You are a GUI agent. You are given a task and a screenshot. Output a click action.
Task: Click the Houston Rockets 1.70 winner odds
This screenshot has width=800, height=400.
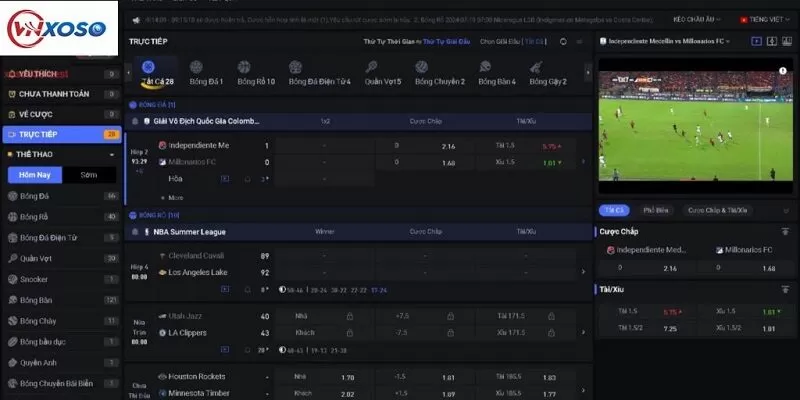click(x=347, y=377)
